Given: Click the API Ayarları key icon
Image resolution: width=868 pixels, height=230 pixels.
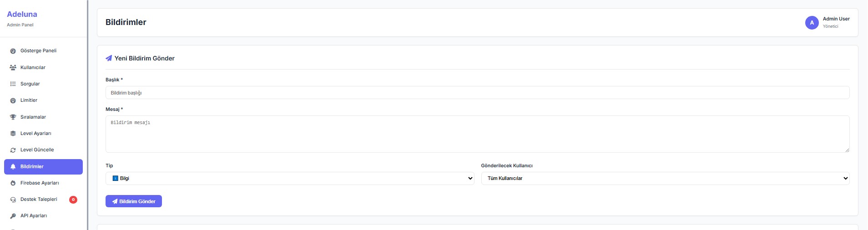Looking at the screenshot, I should coord(13,216).
